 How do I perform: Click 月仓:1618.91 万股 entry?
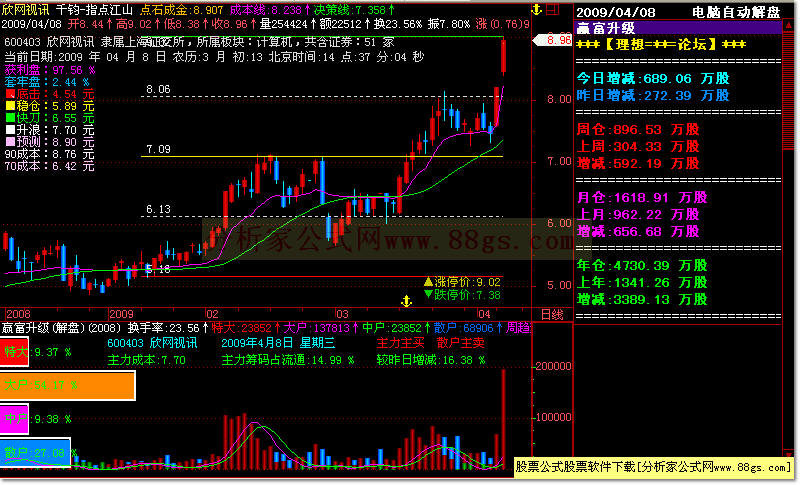tap(642, 197)
